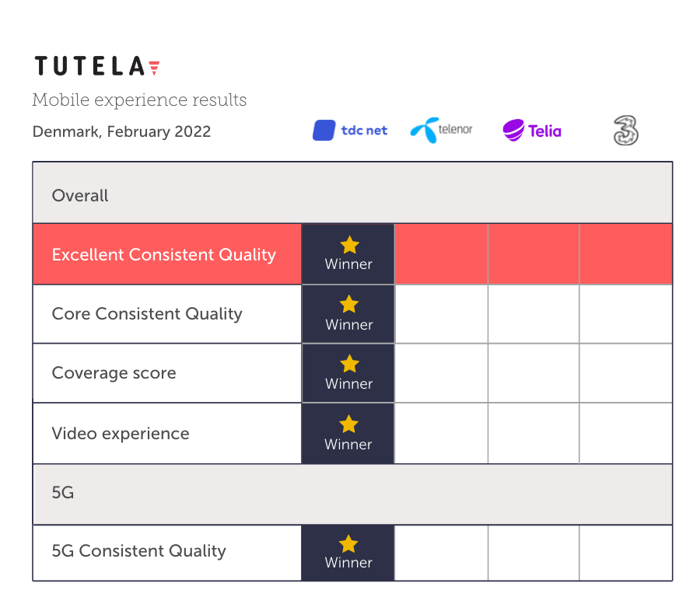The height and width of the screenshot is (611, 700).
Task: Click the Denmark, February 2022 text
Action: tap(121, 132)
